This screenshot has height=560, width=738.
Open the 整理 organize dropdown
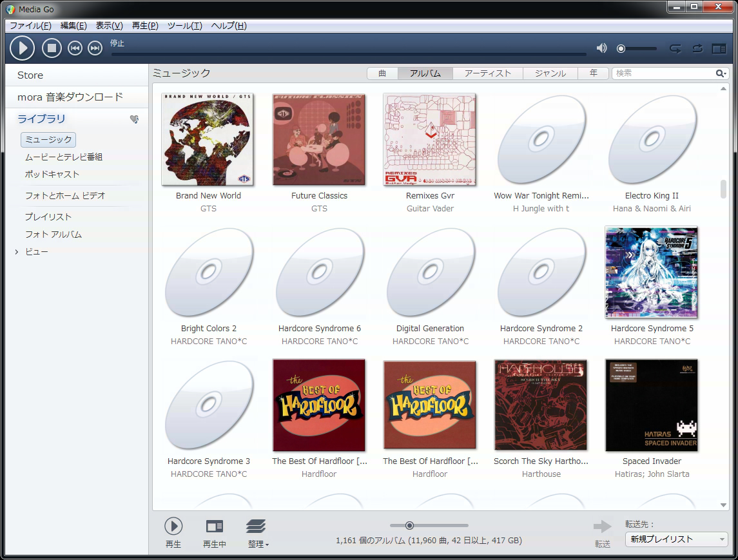point(257,533)
